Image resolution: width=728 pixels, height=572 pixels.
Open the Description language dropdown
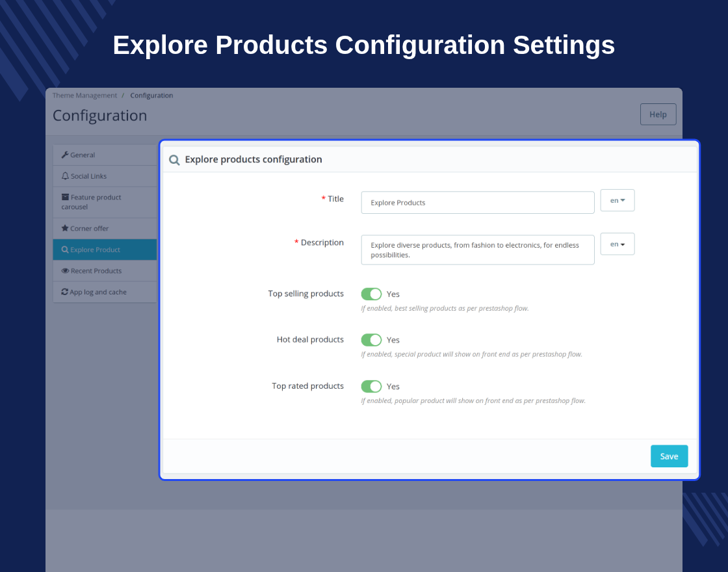coord(617,244)
